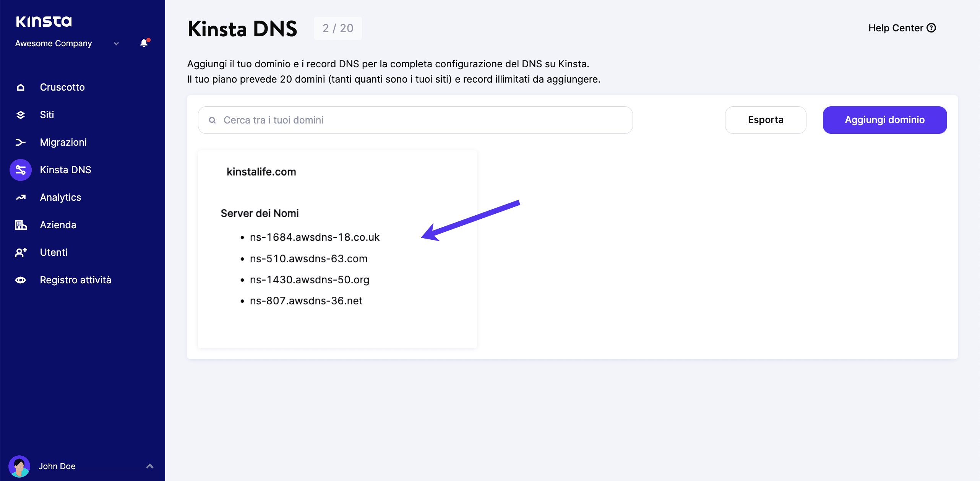Click the Kinsta DNS sidebar icon

tap(21, 169)
